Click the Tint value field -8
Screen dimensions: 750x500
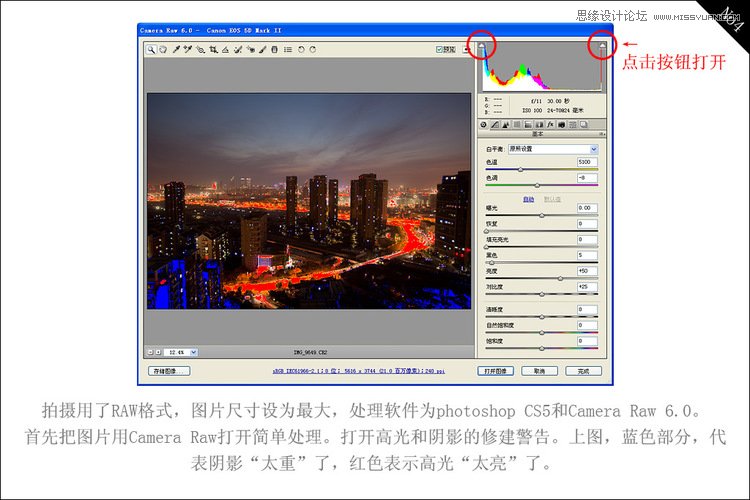pyautogui.click(x=587, y=178)
